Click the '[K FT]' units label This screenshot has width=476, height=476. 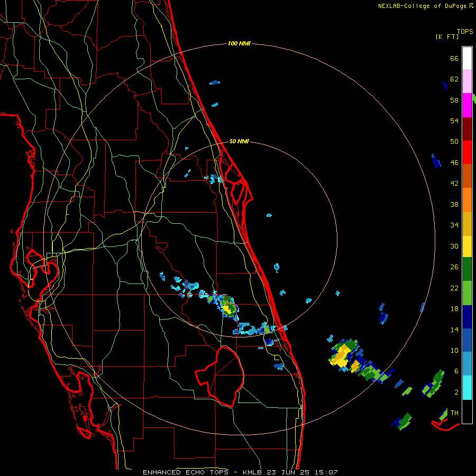[447, 37]
